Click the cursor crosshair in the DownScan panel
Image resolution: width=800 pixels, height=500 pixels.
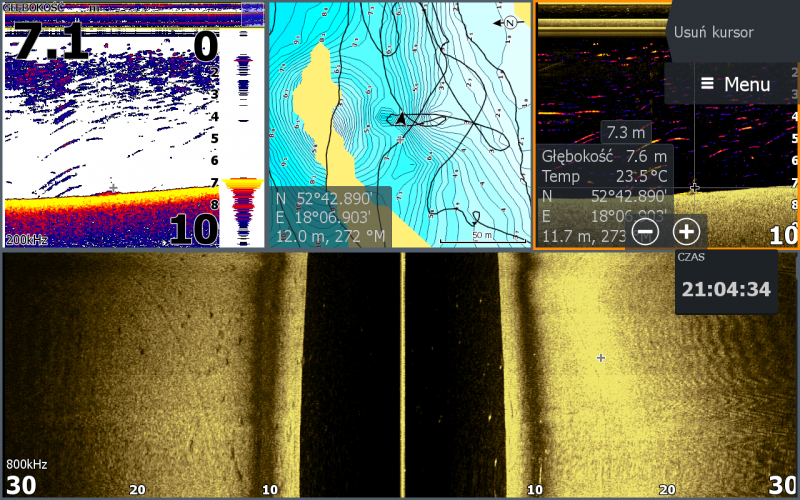click(x=694, y=187)
